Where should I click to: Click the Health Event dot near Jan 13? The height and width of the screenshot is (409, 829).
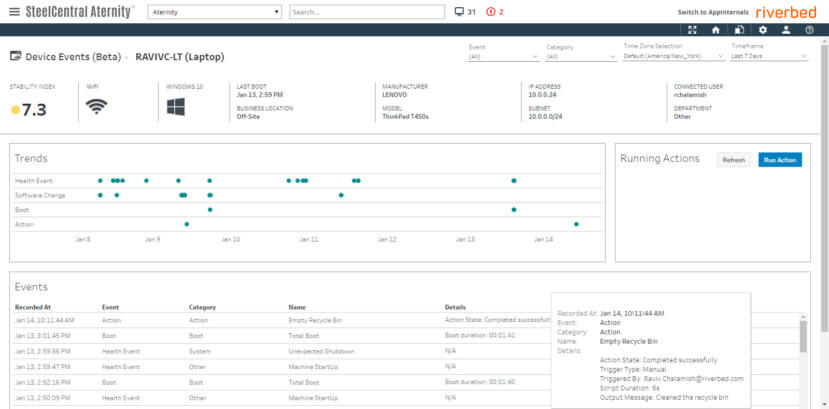[x=514, y=181]
